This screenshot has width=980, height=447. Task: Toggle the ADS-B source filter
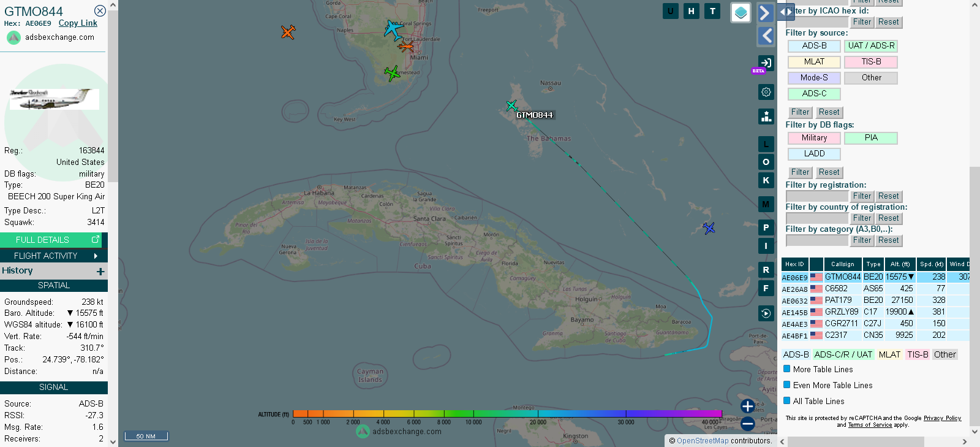(814, 46)
